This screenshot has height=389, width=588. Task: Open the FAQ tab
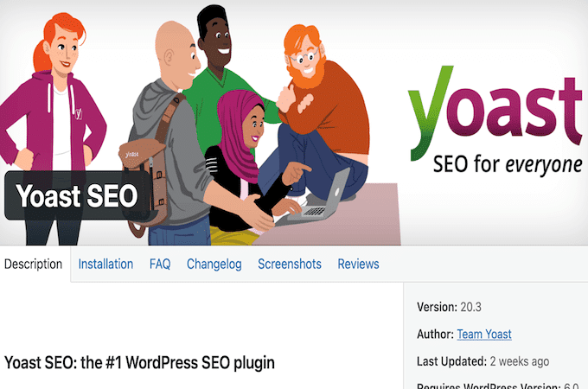click(160, 265)
